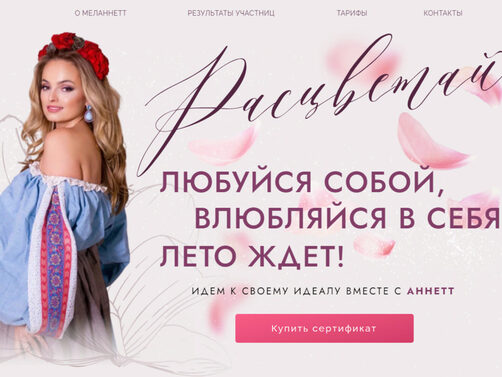
Task: Click the ЛЕТО ЖДЕТ! headline text
Action: click(252, 256)
